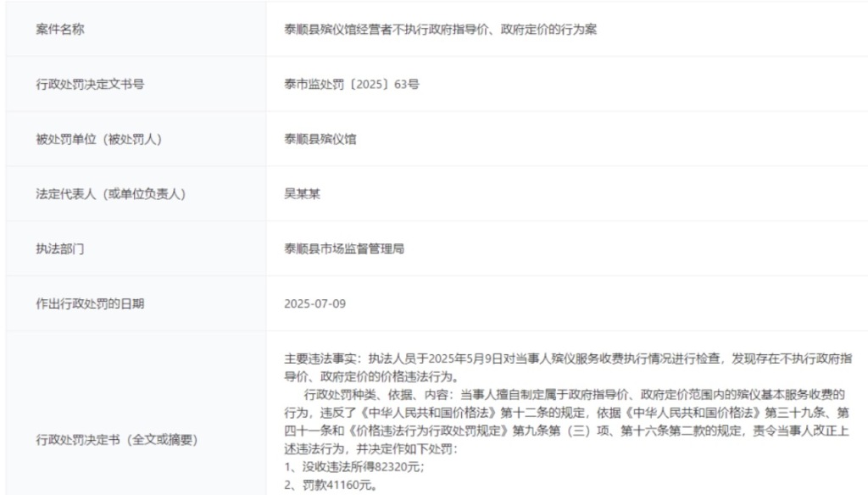The image size is (868, 495).
Task: Select the penalized unit value 泰顺县殡仪馆
Action: tap(320, 139)
